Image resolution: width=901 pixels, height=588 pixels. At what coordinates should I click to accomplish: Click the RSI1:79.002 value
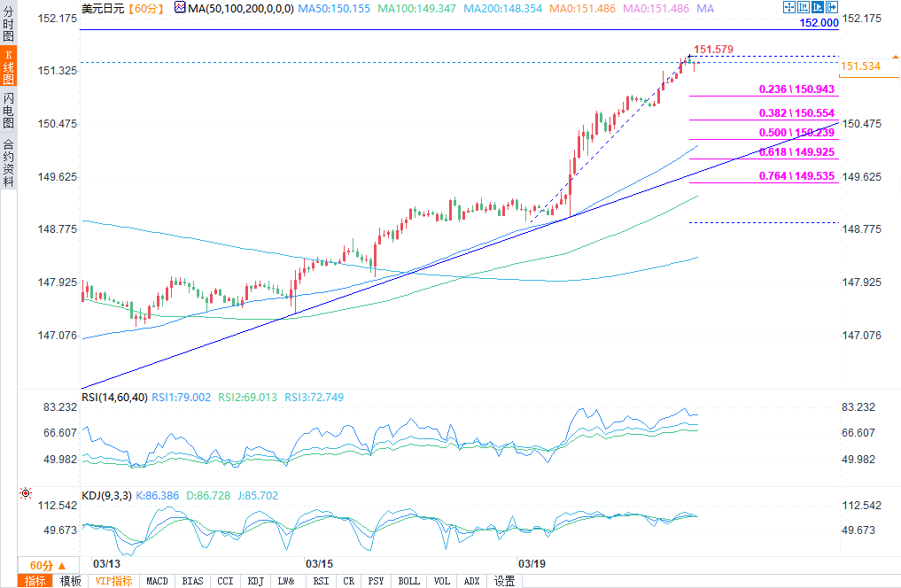click(x=181, y=398)
